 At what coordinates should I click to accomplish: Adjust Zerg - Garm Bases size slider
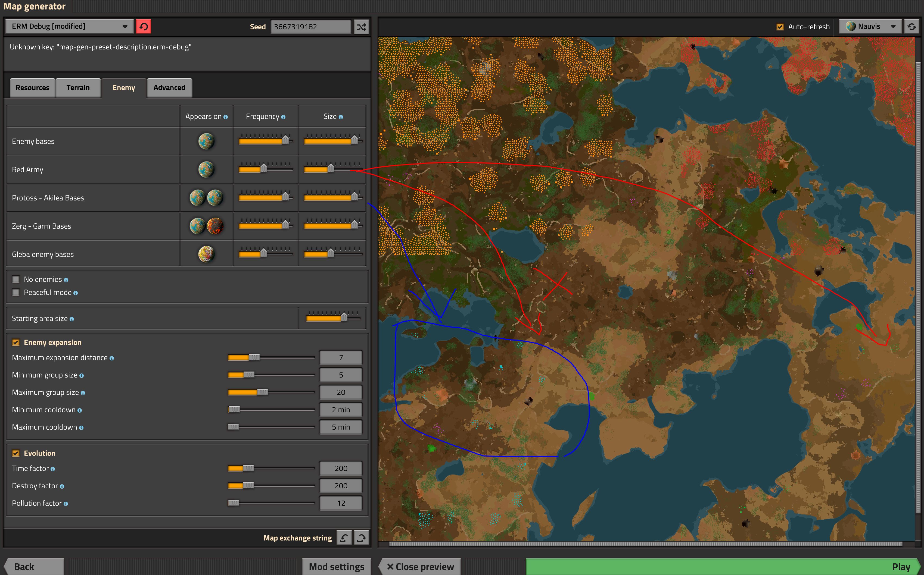coord(333,225)
